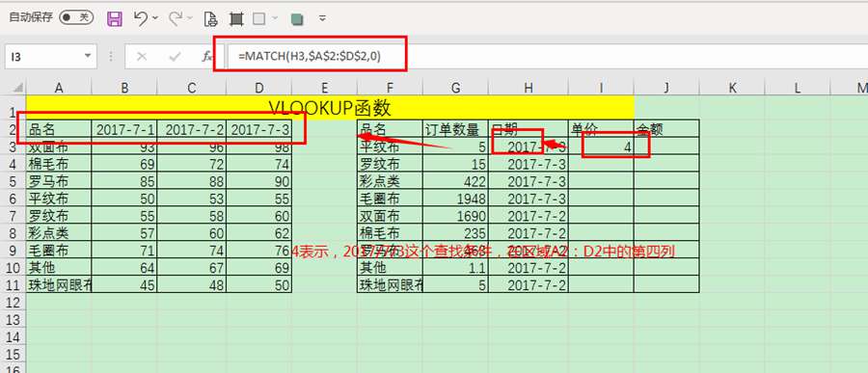
Task: Select column A header
Action: point(59,88)
